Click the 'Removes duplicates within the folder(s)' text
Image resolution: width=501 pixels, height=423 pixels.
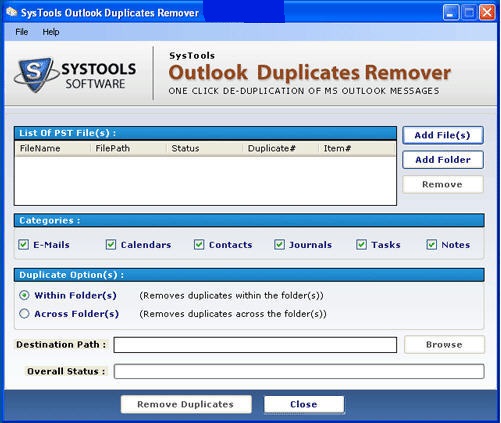click(231, 296)
